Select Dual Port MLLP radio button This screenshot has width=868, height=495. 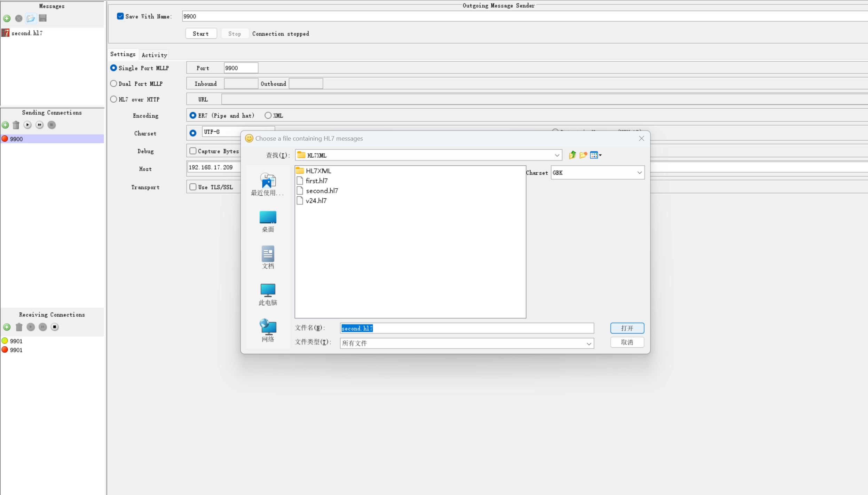(114, 84)
